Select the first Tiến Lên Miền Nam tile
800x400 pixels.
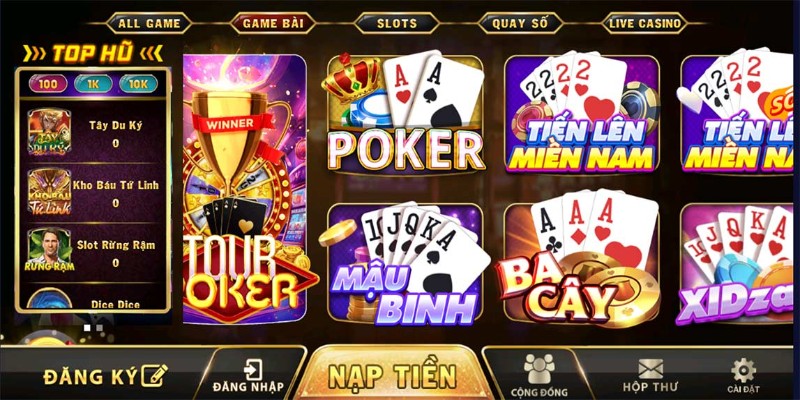(x=582, y=114)
